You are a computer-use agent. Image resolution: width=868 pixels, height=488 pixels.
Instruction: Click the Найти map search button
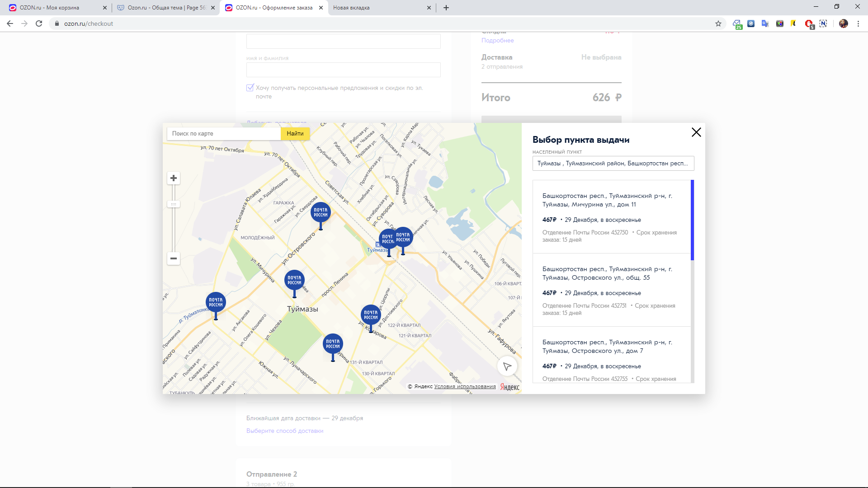coord(295,133)
